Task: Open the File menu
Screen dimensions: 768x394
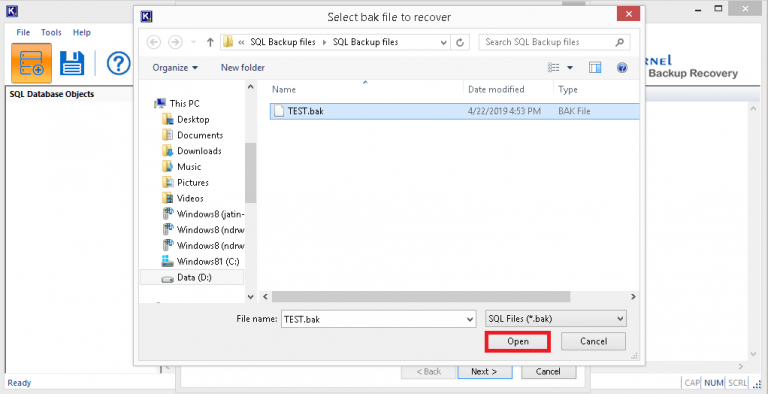Action: pos(23,32)
